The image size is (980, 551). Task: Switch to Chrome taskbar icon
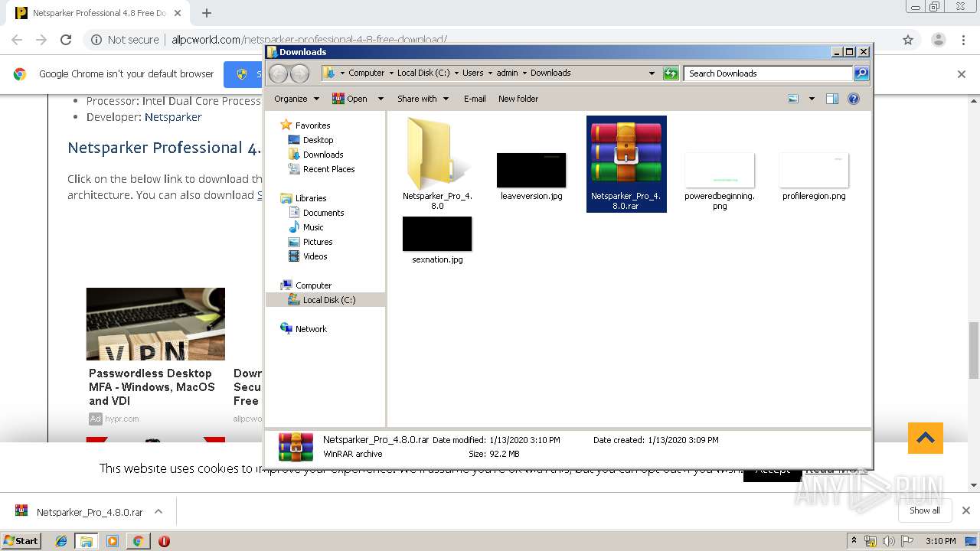pos(138,541)
